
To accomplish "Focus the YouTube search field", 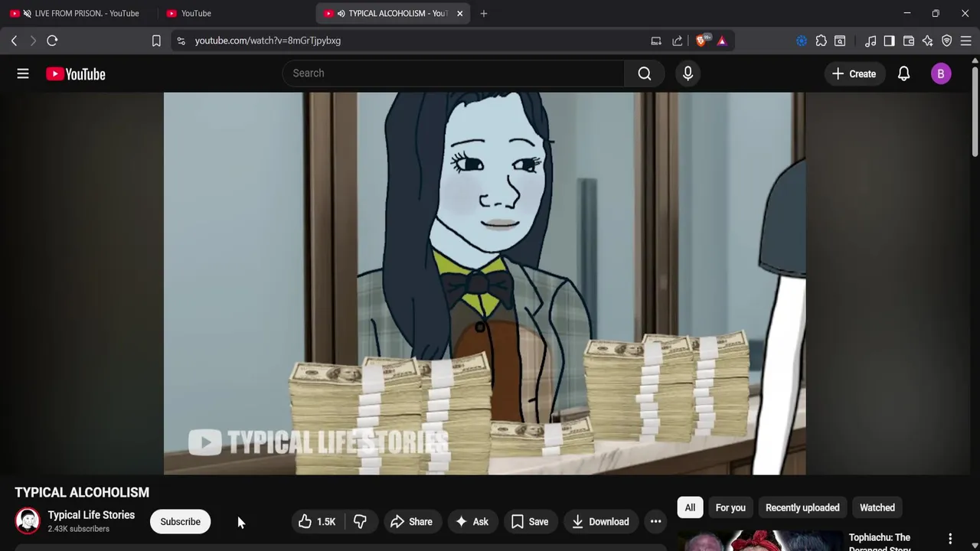I will [453, 73].
